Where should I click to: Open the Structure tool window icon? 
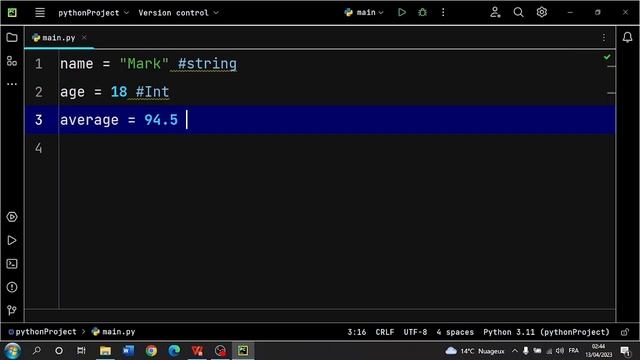click(12, 61)
